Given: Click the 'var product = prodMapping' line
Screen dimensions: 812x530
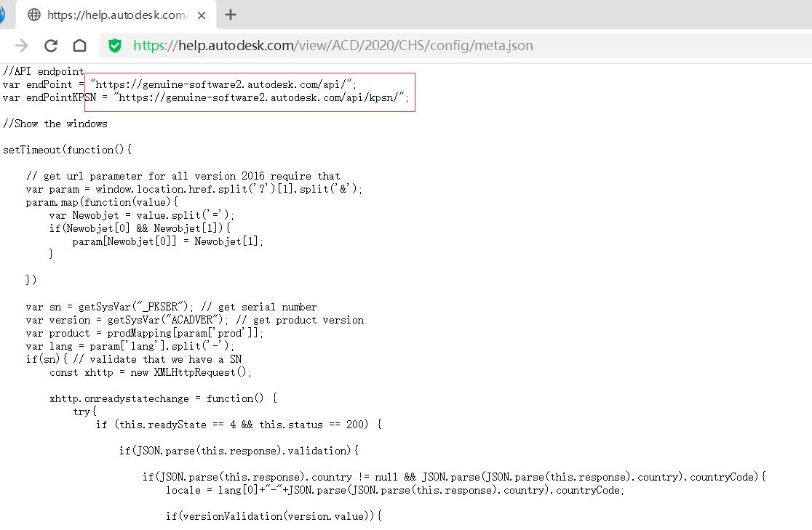Looking at the screenshot, I should point(145,333).
